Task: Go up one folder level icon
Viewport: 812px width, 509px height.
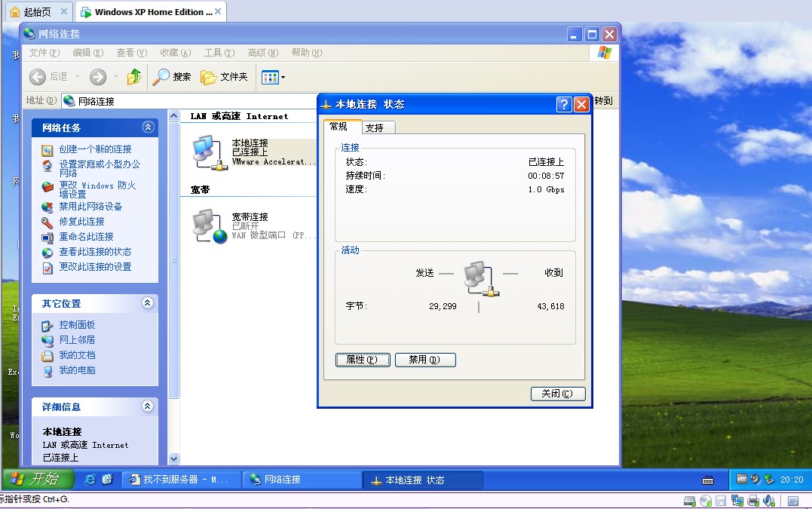Action: [x=134, y=77]
